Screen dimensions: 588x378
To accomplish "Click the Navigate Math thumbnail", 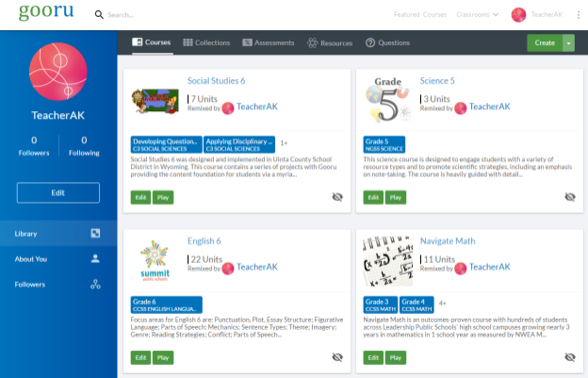I will (x=387, y=261).
